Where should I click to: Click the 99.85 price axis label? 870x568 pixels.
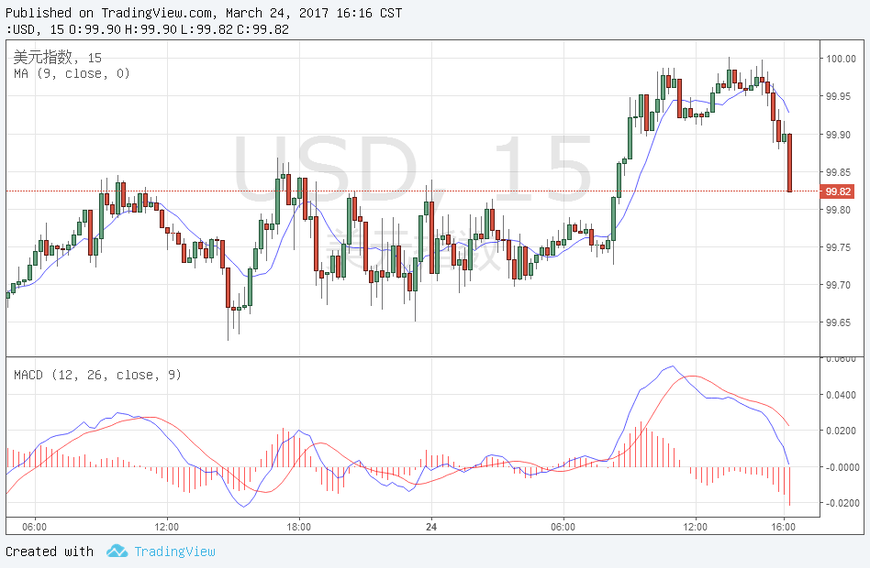point(838,173)
